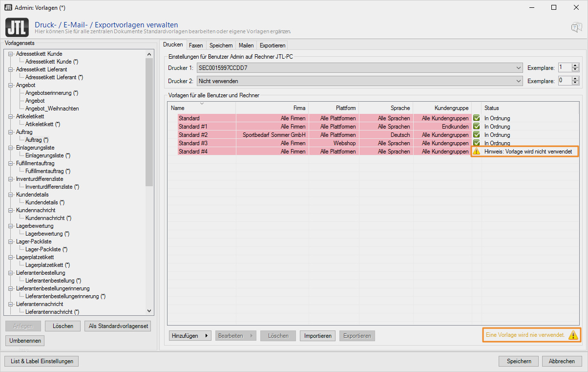Screen dimensions: 588x372
Task: Click warning triangle next to 'Eine Vorlage wird nie verwendet'
Action: tap(573, 335)
